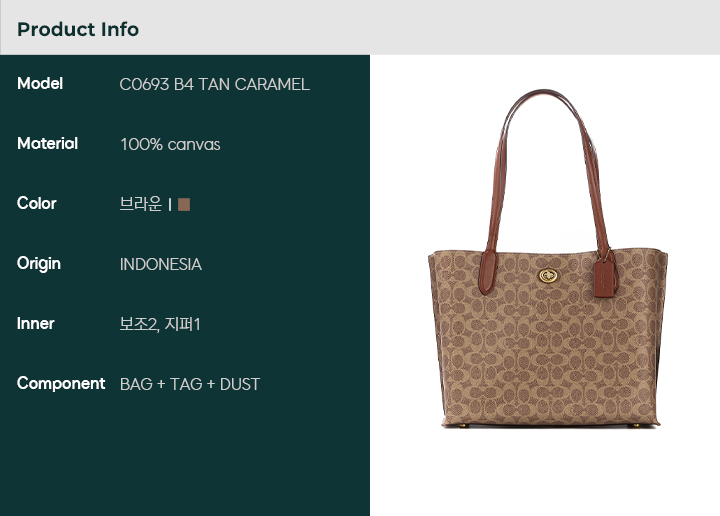This screenshot has width=720, height=516.
Task: Click the gold turnlock clasp on bag
Action: (548, 275)
